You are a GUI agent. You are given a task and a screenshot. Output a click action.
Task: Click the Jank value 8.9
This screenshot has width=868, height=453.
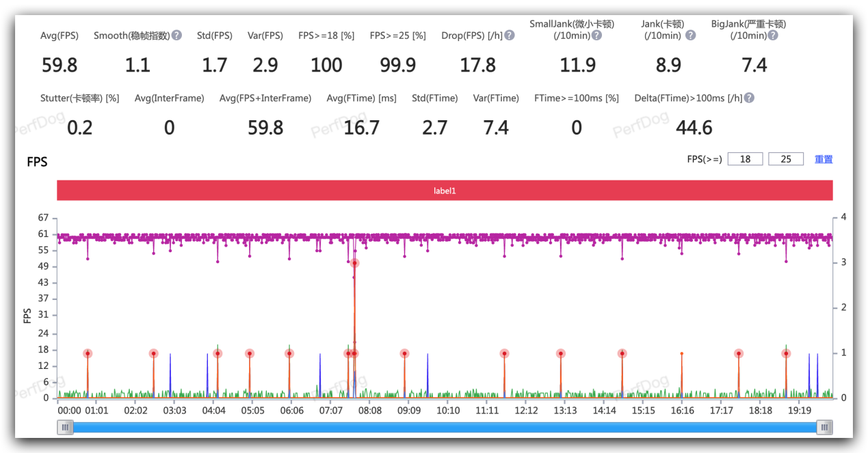click(x=668, y=66)
